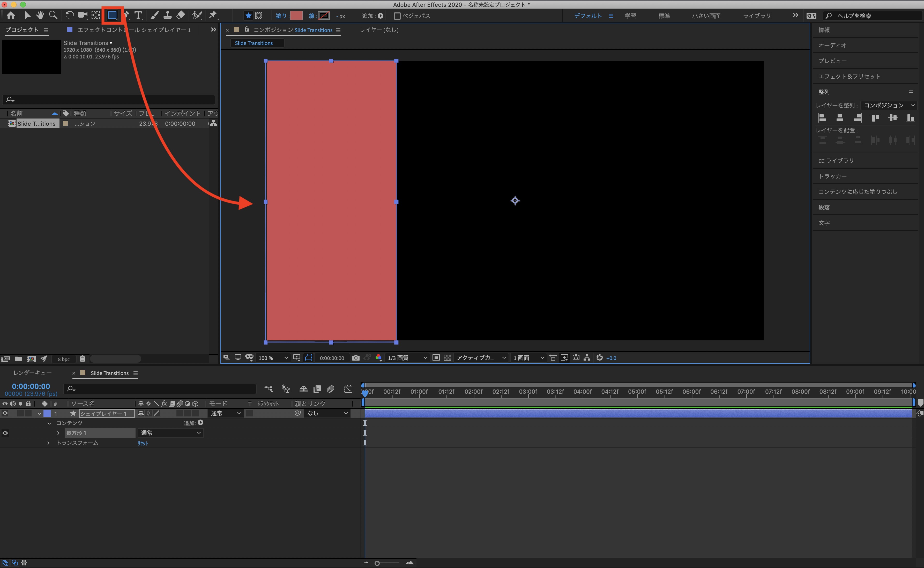The height and width of the screenshot is (568, 924).
Task: Activate the Zoom magnifier tool
Action: (x=53, y=16)
